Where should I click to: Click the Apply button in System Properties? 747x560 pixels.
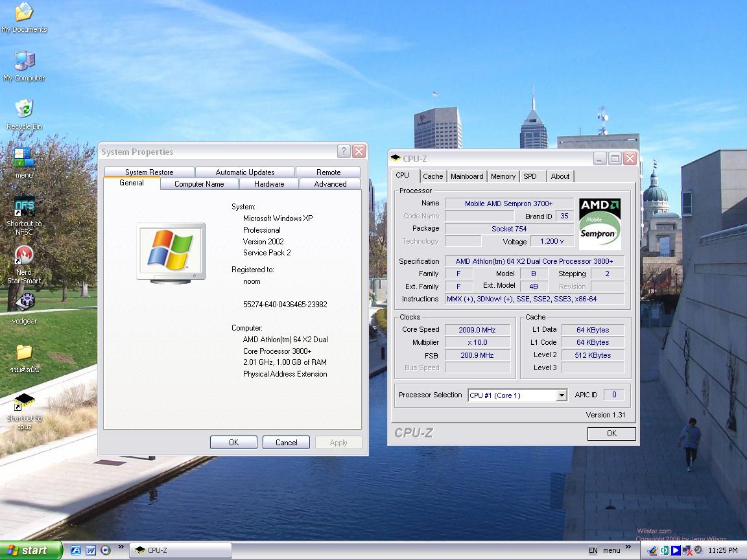(338, 443)
